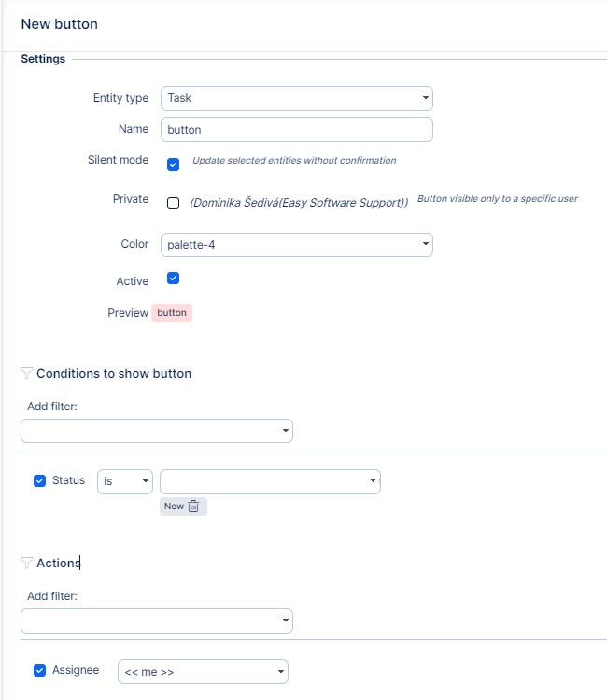Collapse the Conditions to show button section
Viewport: 607px width, 700px height.
tap(113, 373)
